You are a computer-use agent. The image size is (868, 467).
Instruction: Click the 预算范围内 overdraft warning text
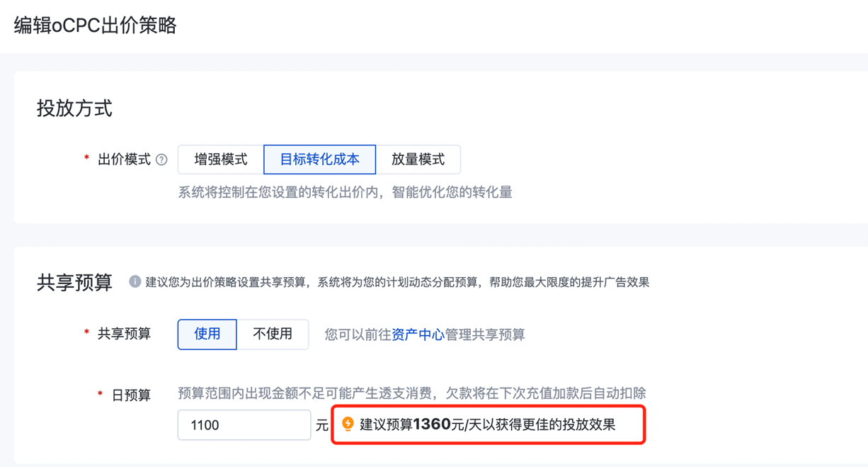(x=411, y=393)
